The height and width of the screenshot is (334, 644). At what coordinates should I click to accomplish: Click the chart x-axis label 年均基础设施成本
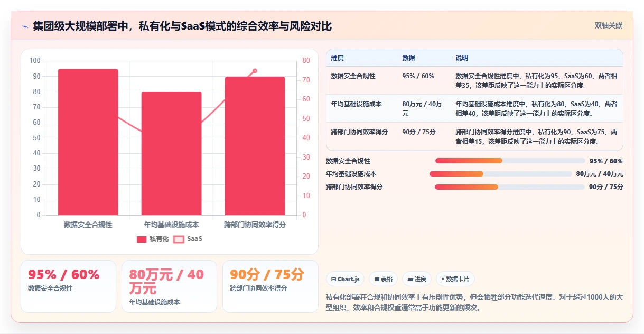click(x=172, y=225)
